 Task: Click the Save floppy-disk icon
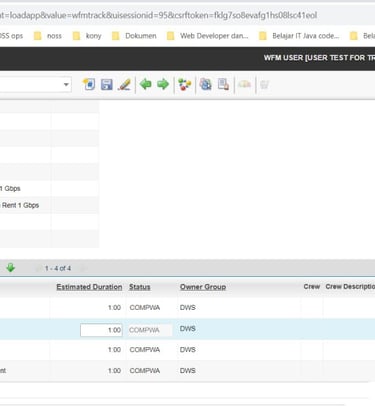click(x=107, y=84)
